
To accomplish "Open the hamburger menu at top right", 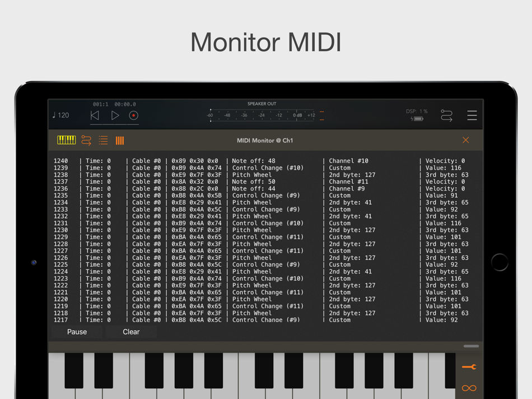I will point(472,115).
